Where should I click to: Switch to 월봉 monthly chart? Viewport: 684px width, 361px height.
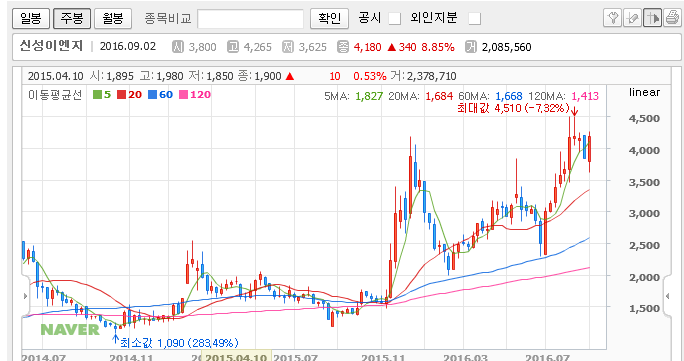coord(113,18)
